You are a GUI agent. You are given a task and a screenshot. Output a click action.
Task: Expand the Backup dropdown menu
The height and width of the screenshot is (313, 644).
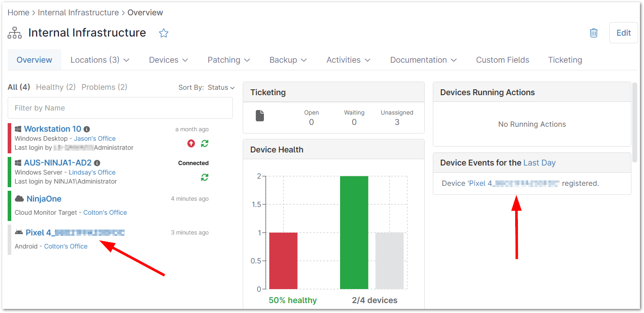point(288,60)
